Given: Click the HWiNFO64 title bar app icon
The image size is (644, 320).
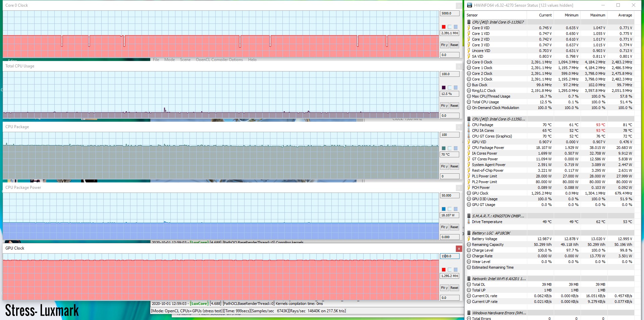Looking at the screenshot, I should click(x=470, y=5).
